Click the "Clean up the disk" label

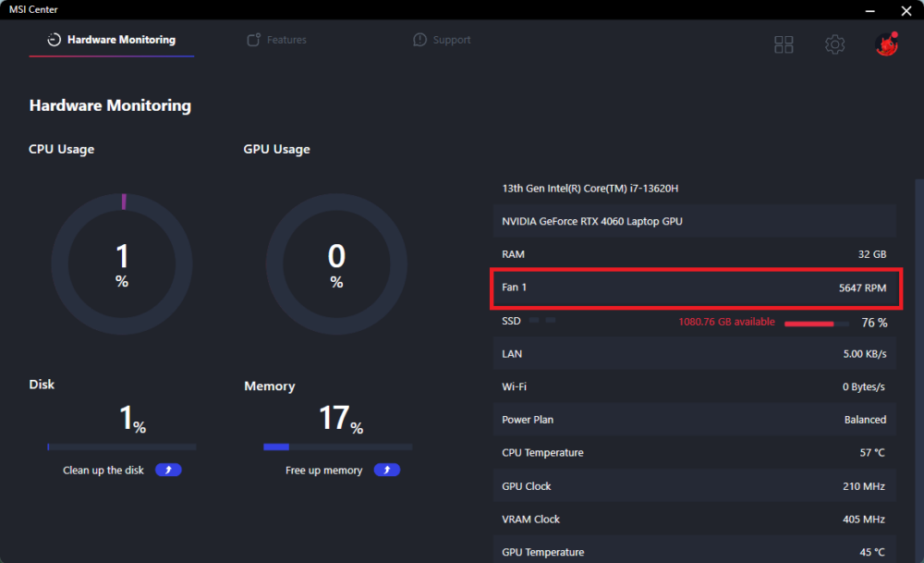click(103, 471)
